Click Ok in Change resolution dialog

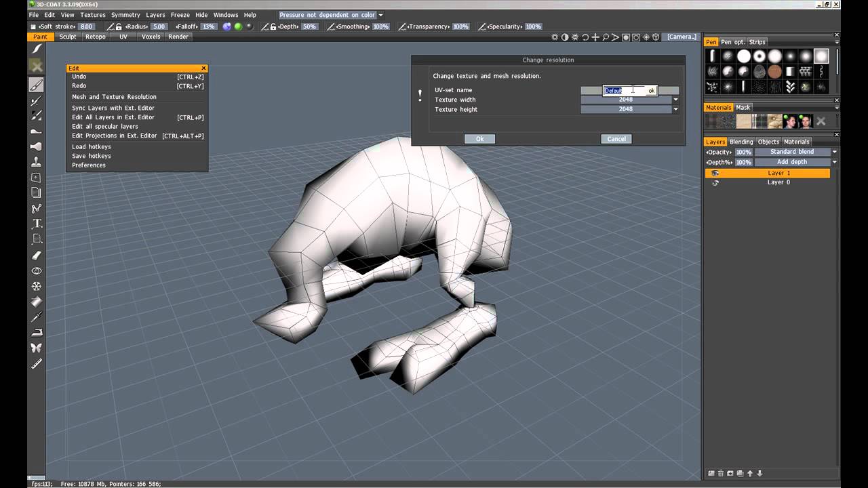coord(479,139)
